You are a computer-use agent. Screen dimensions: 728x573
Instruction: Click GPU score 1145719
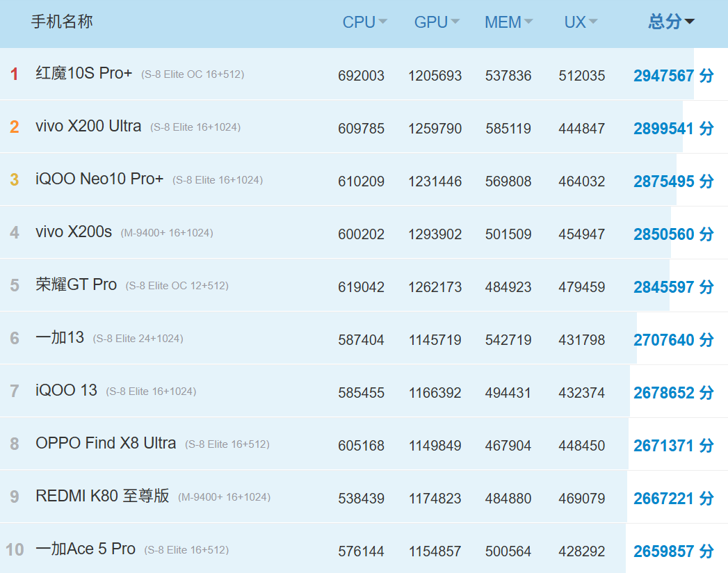435,340
